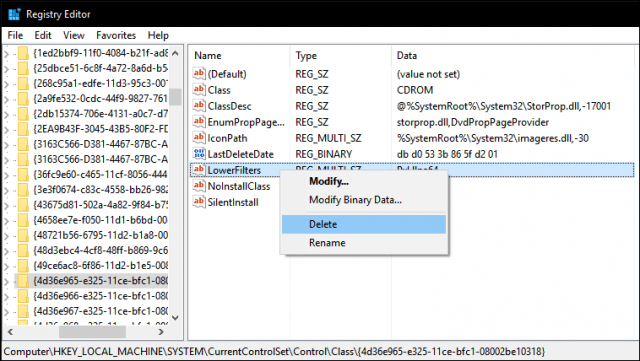Select the {48d3ebc4-4cf8-48ff-b869 tree key

(x=100, y=250)
